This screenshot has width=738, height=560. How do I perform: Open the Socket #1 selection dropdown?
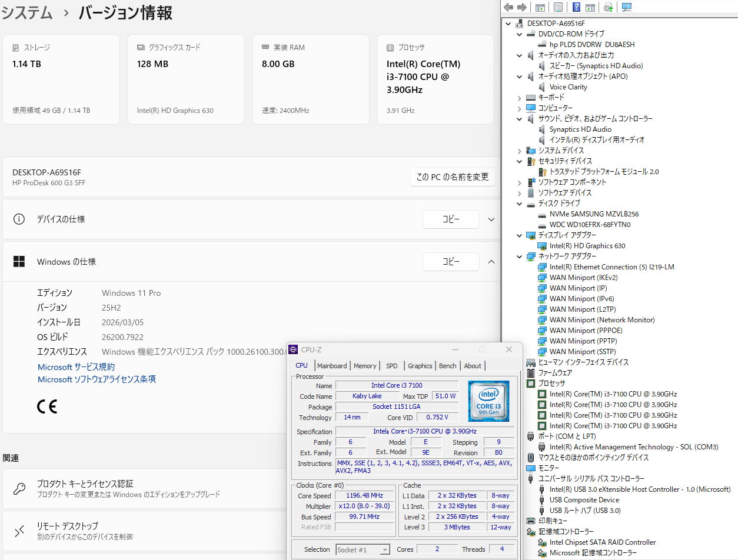(x=363, y=550)
